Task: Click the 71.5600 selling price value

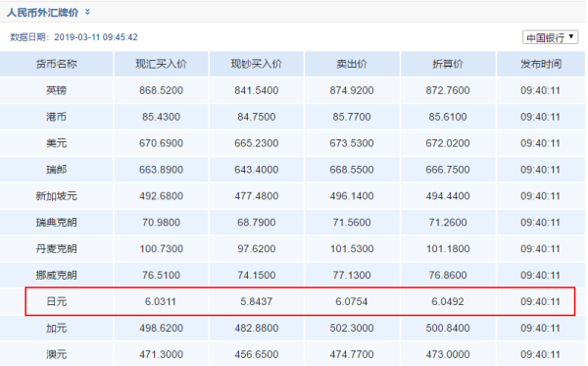Action: coord(352,222)
